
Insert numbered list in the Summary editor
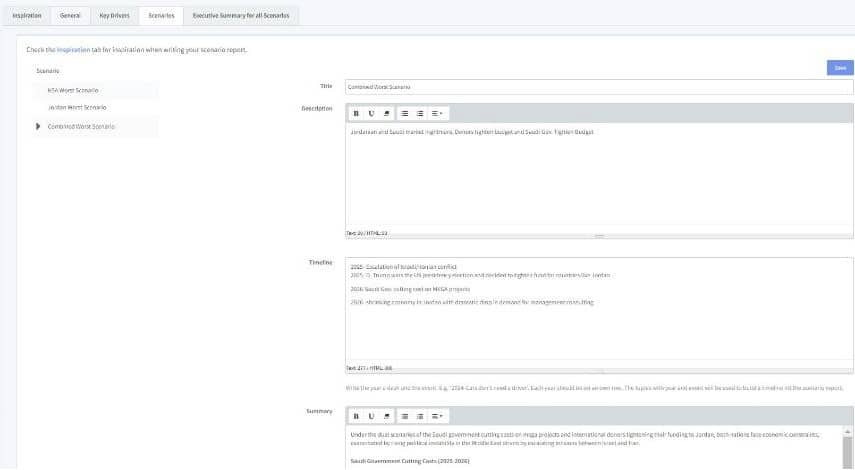[x=420, y=415]
